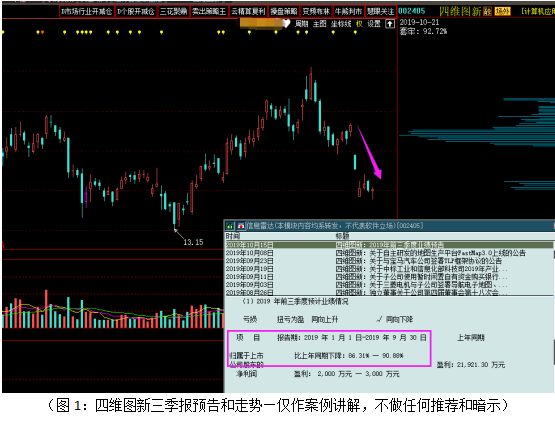Open the 2019年10月08日 FastMap3.0 announcement
This screenshot has height=422, width=555.
click(x=376, y=253)
